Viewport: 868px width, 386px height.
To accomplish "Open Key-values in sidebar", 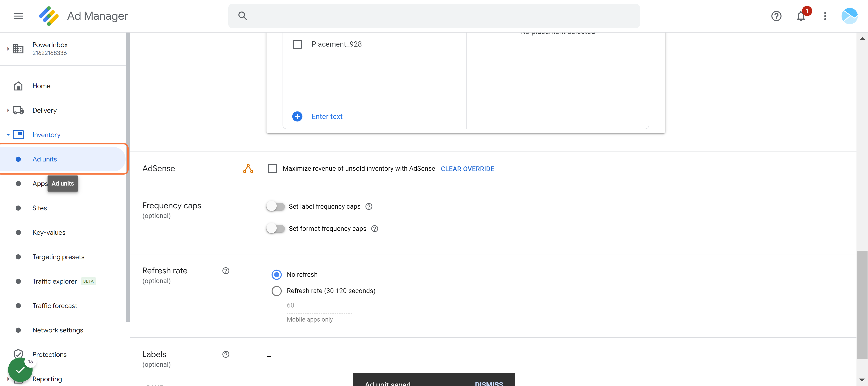I will [x=49, y=232].
